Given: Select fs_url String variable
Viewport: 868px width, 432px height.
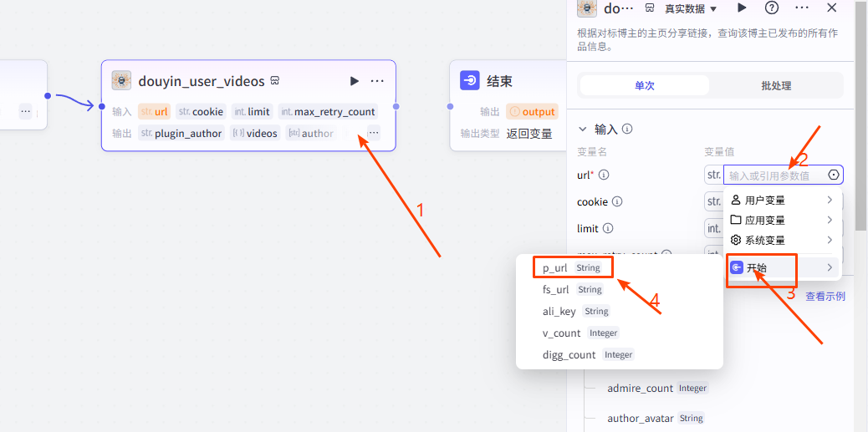Looking at the screenshot, I should tap(572, 289).
